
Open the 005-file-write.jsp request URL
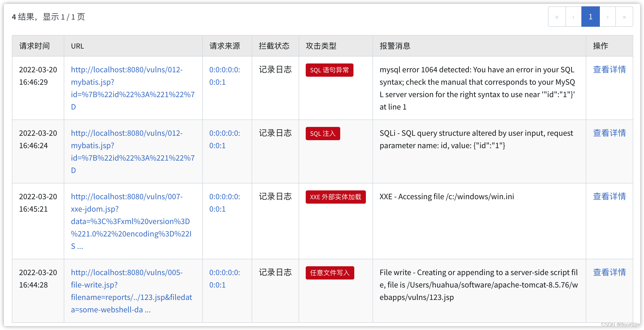coord(131,291)
